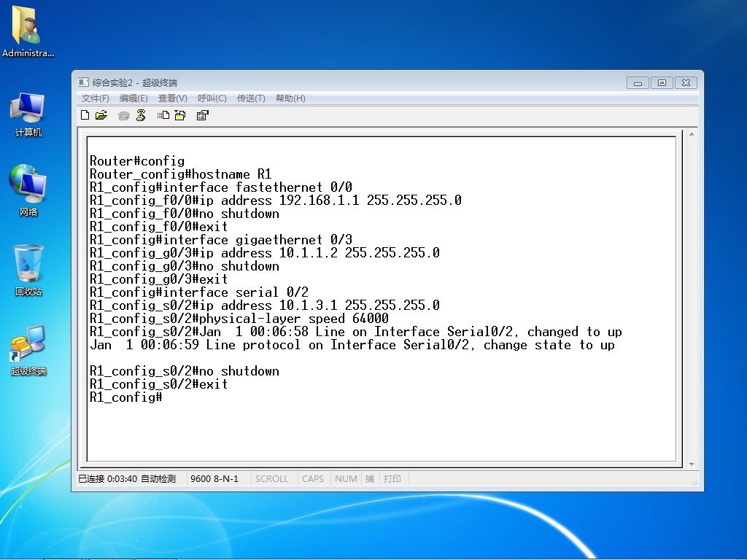The image size is (747, 560).
Task: Maximize the 超级终端 window
Action: (662, 83)
